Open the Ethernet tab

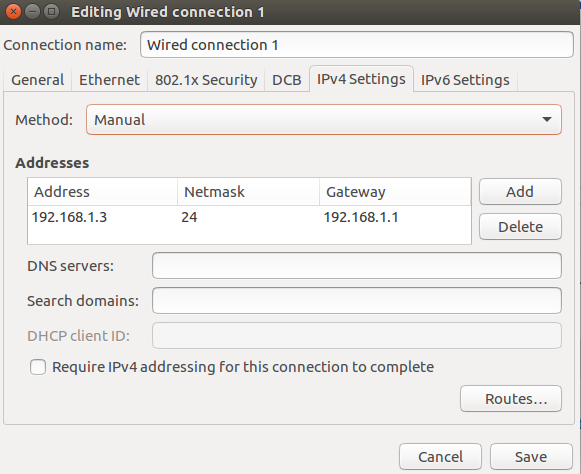(109, 80)
